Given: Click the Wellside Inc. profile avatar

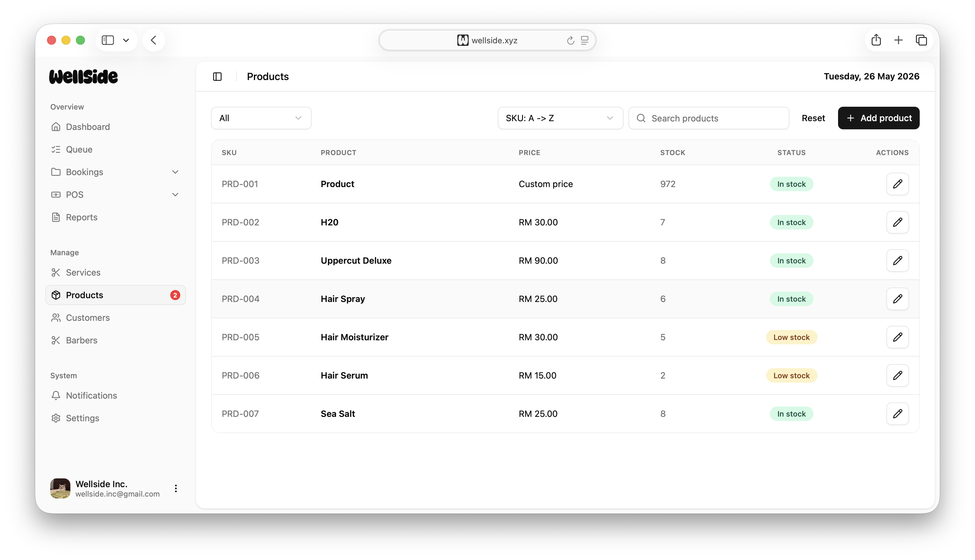Looking at the screenshot, I should (x=60, y=488).
